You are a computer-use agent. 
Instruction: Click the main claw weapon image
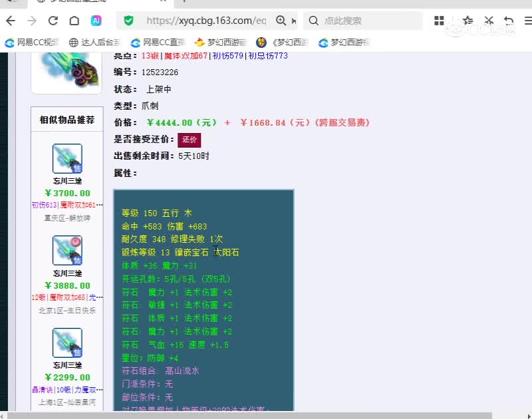point(66,72)
